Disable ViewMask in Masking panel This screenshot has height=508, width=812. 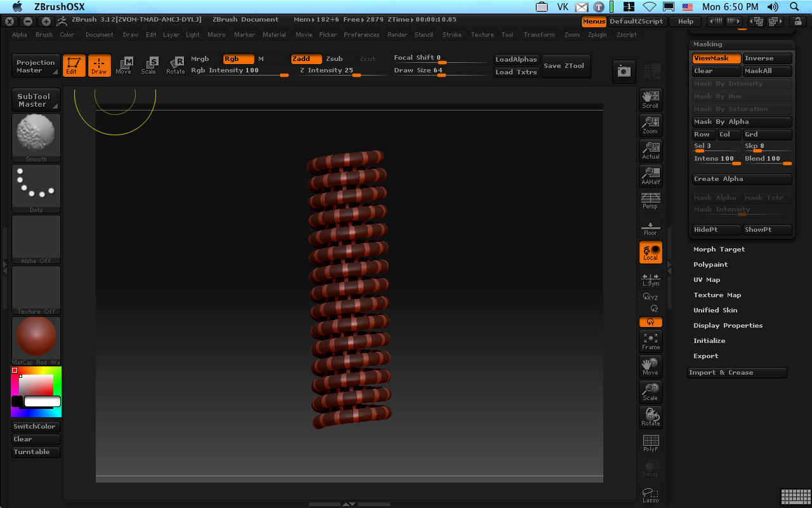click(716, 58)
